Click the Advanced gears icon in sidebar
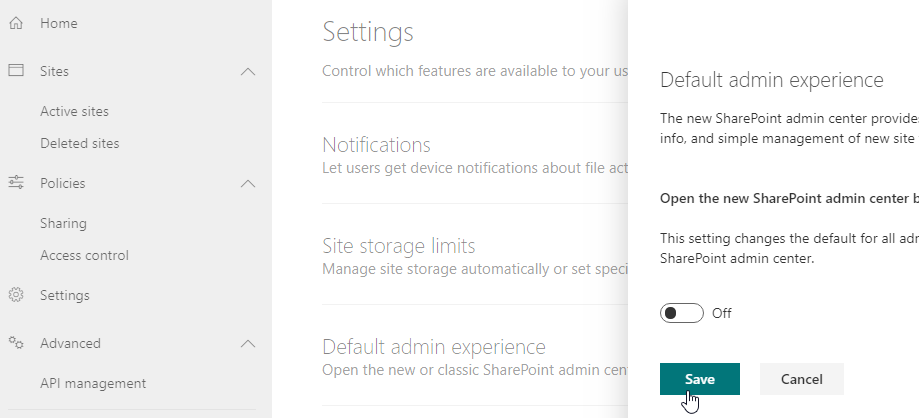 click(16, 343)
